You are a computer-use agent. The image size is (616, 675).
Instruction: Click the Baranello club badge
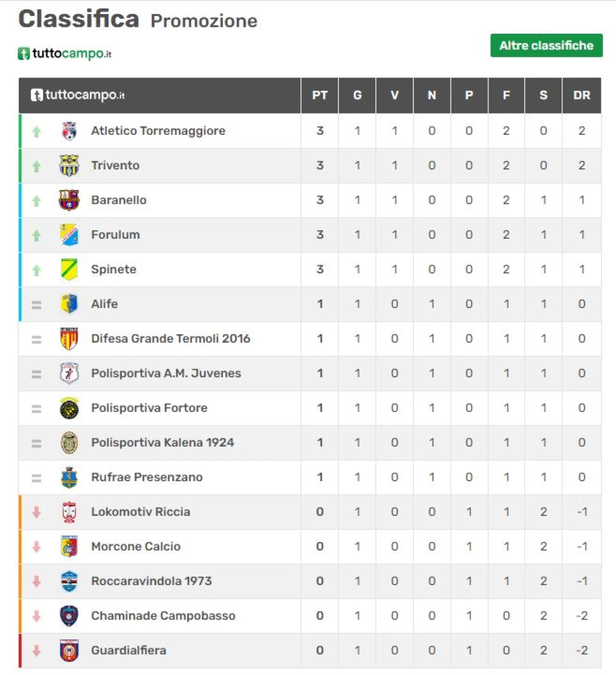pyautogui.click(x=69, y=200)
